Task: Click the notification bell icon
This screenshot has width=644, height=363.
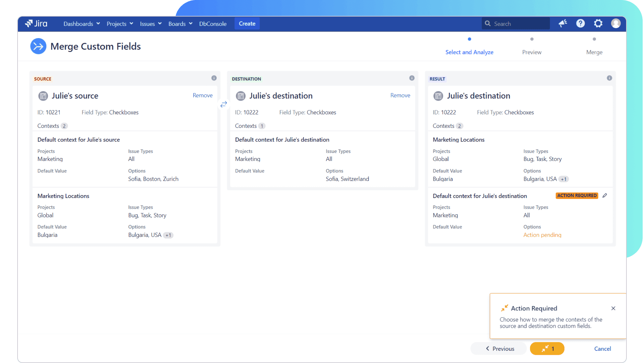Action: [563, 24]
